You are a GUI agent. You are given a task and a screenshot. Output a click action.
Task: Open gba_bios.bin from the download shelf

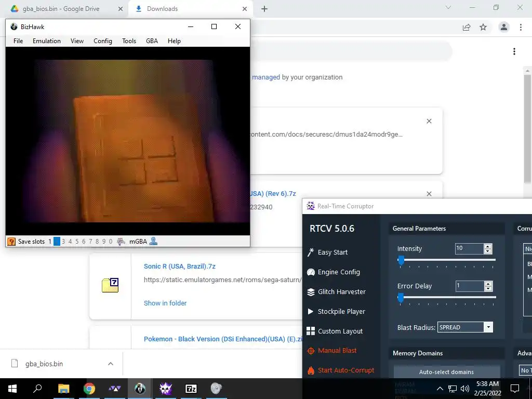pos(44,364)
